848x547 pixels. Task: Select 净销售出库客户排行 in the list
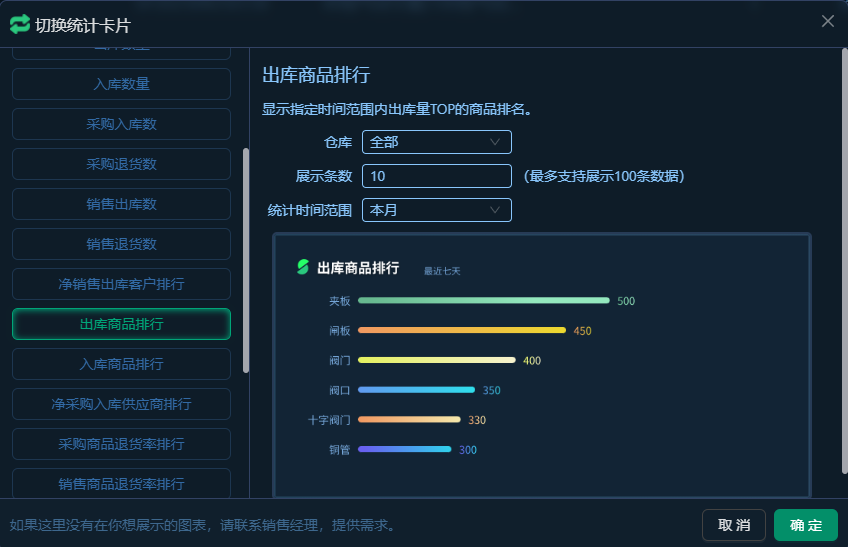[x=121, y=284]
